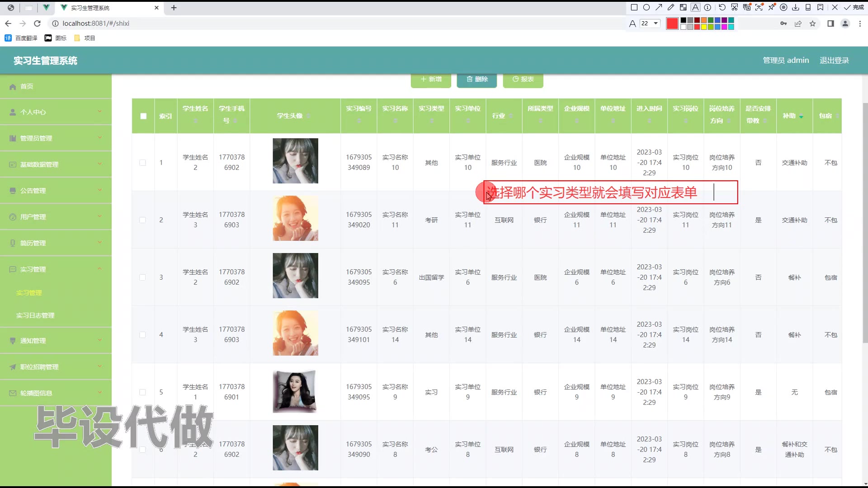Select the arrow drawing tool
868x488 pixels.
pyautogui.click(x=659, y=7)
